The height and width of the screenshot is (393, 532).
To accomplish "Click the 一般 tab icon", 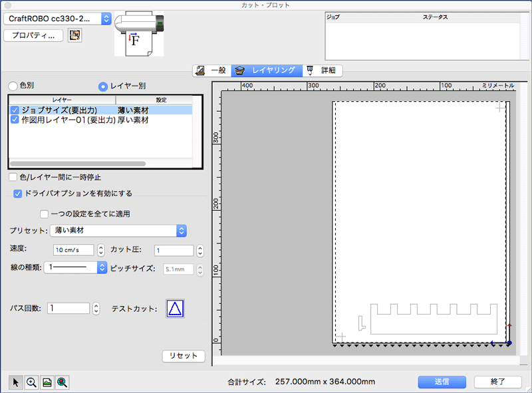I will coord(201,70).
